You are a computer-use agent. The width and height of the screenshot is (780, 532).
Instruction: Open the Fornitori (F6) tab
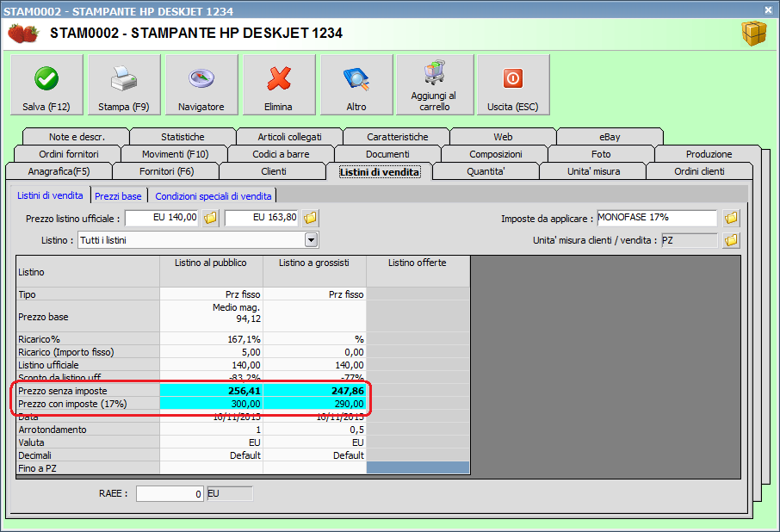166,171
